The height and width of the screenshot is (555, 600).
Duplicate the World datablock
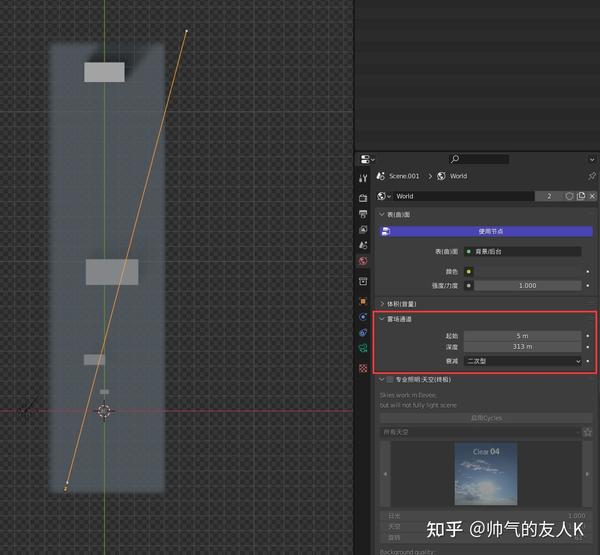(581, 196)
